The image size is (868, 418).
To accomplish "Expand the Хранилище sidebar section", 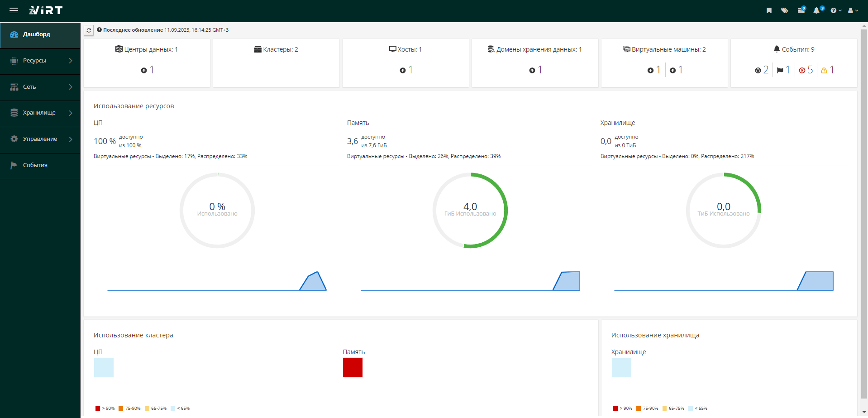I will pyautogui.click(x=40, y=113).
